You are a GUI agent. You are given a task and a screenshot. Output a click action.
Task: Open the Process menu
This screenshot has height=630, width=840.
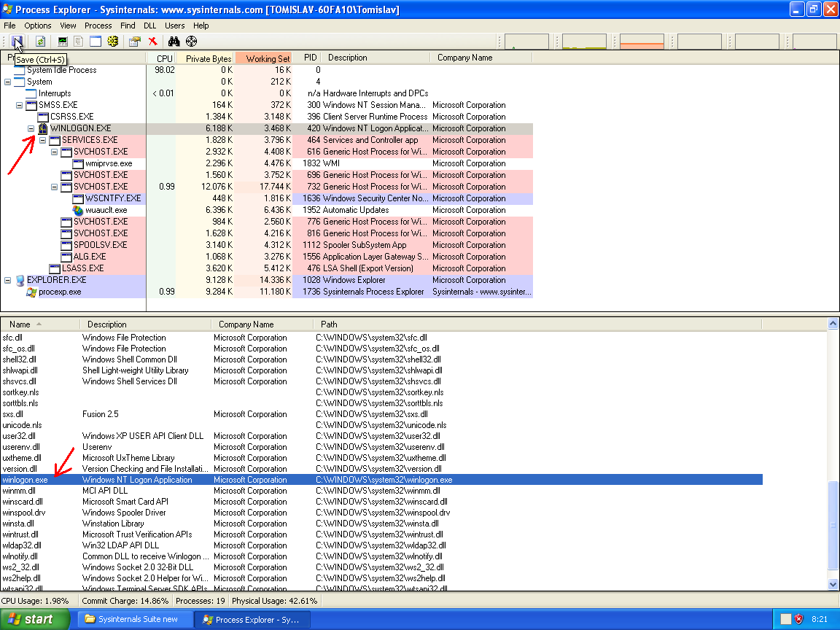pyautogui.click(x=98, y=26)
